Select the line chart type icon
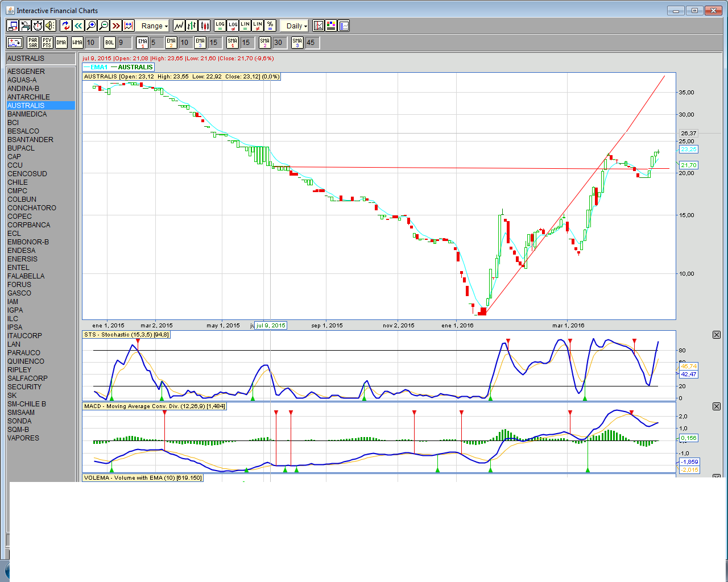The height and width of the screenshot is (582, 728). pyautogui.click(x=179, y=26)
